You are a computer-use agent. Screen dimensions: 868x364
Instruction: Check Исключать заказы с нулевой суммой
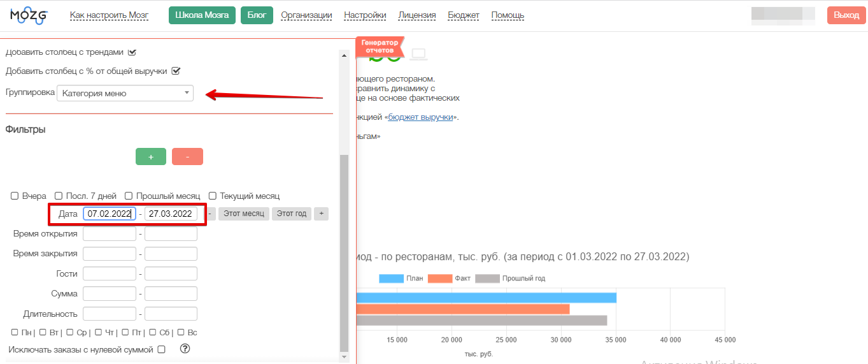click(x=162, y=349)
